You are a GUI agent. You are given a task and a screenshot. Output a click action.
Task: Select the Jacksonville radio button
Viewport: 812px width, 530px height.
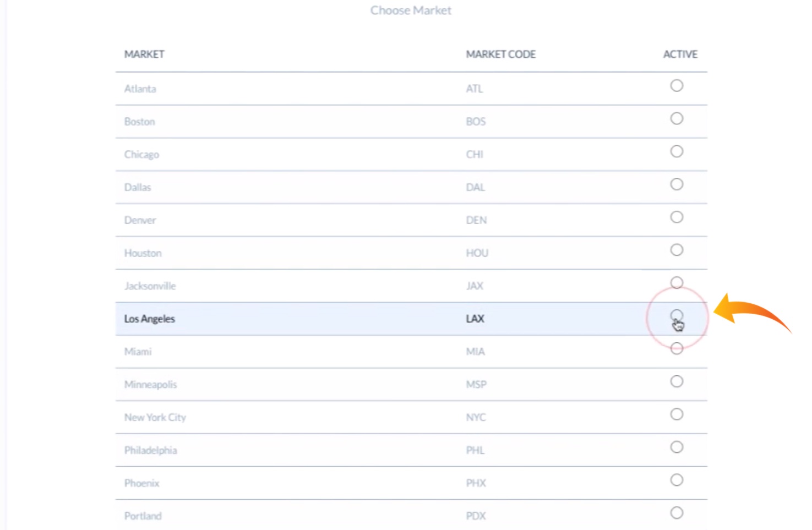pyautogui.click(x=677, y=283)
